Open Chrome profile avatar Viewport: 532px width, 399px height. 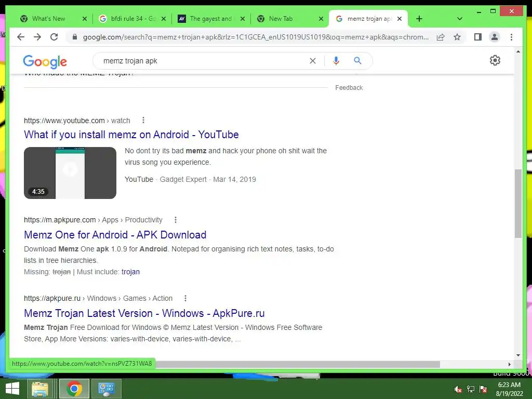pos(495,37)
